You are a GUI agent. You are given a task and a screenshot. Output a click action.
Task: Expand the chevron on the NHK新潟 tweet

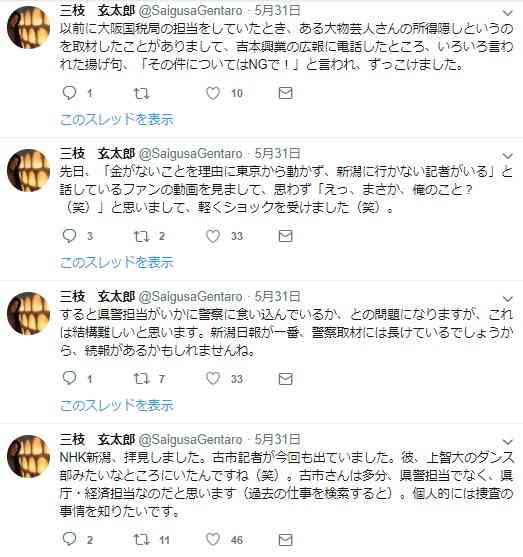508,442
